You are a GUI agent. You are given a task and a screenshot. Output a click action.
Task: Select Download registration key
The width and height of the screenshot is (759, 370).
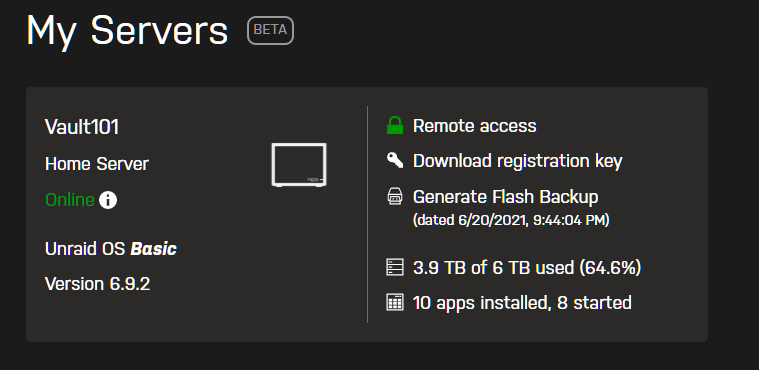pyautogui.click(x=517, y=161)
